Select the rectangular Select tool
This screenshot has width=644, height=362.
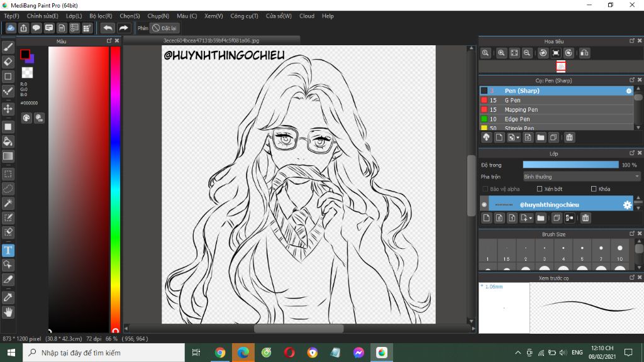[x=8, y=174]
